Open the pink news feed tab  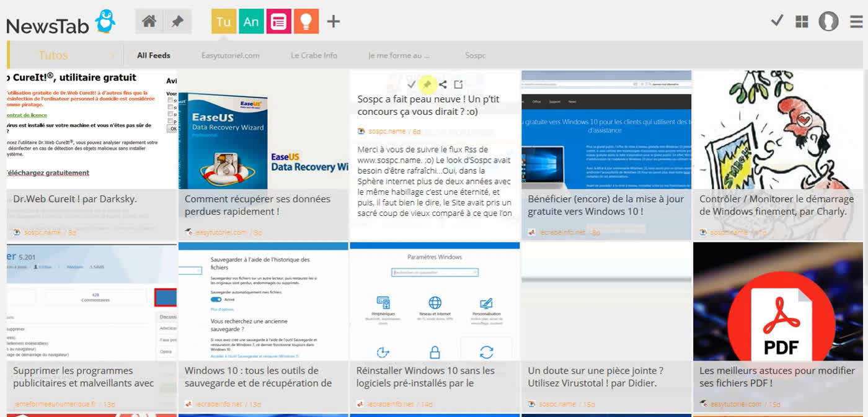(x=279, y=21)
